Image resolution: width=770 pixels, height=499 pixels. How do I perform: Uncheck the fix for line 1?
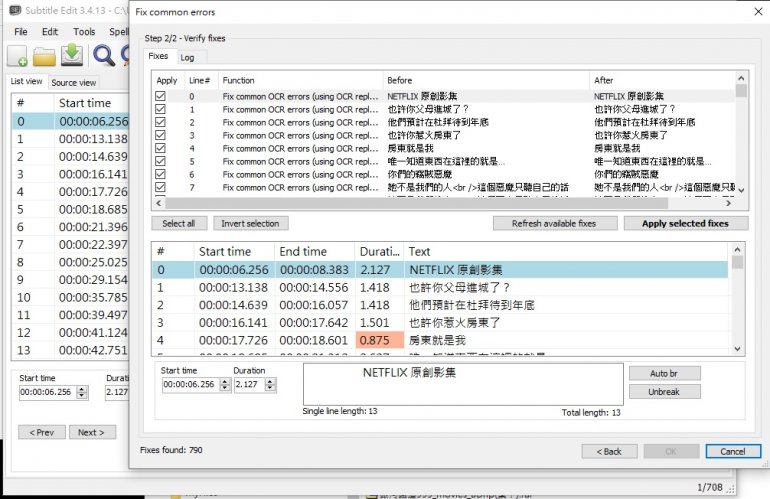tap(160, 109)
